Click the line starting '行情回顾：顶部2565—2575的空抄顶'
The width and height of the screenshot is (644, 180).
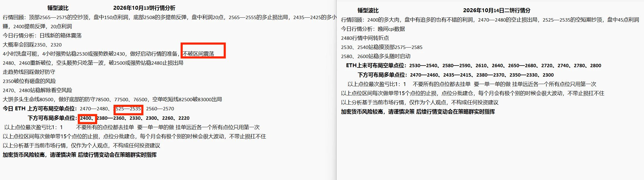[170, 17]
